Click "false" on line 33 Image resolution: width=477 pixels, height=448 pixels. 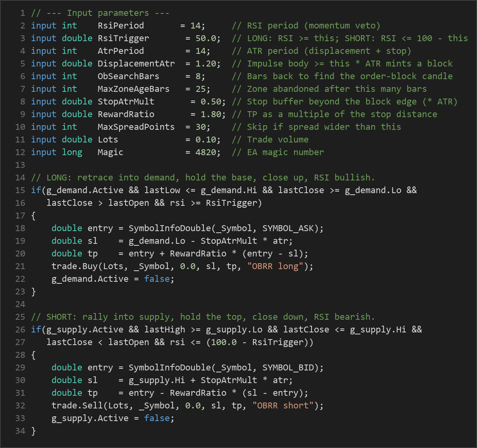(x=157, y=418)
